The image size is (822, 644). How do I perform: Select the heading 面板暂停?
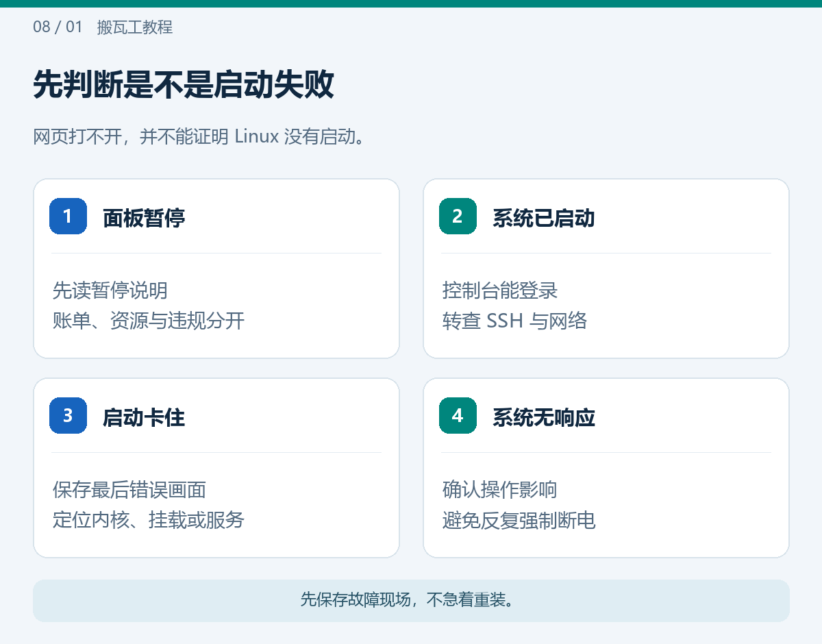pyautogui.click(x=144, y=218)
